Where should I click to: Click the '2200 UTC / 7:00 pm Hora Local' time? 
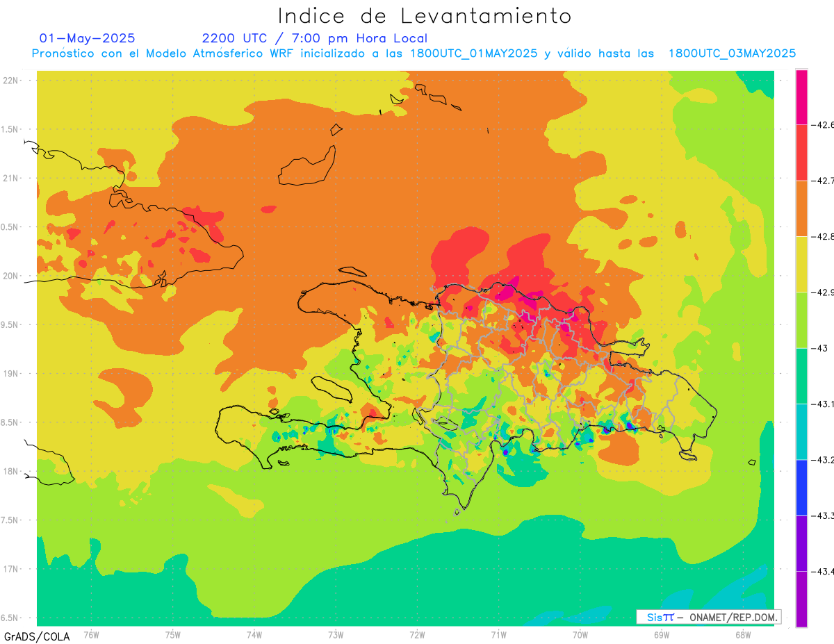coord(315,38)
